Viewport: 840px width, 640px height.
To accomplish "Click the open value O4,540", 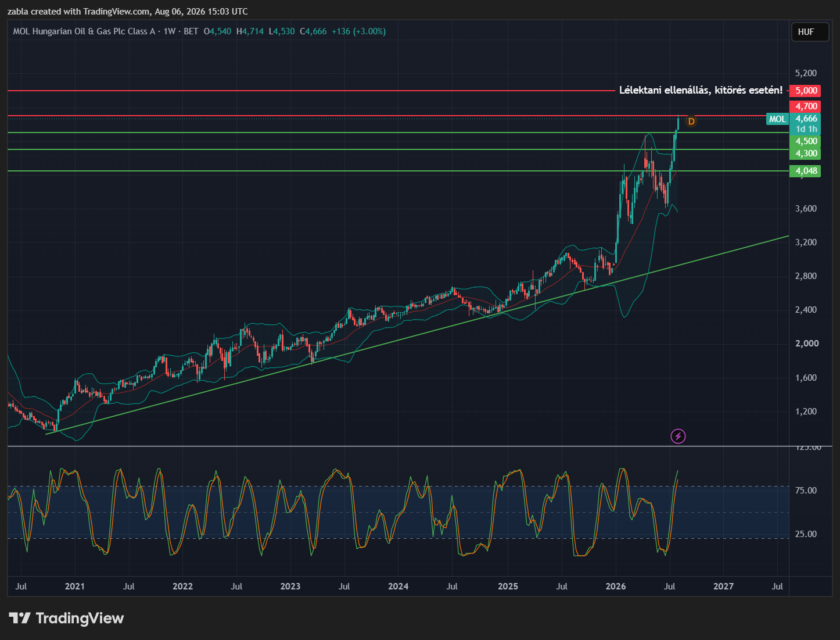I will tap(217, 31).
